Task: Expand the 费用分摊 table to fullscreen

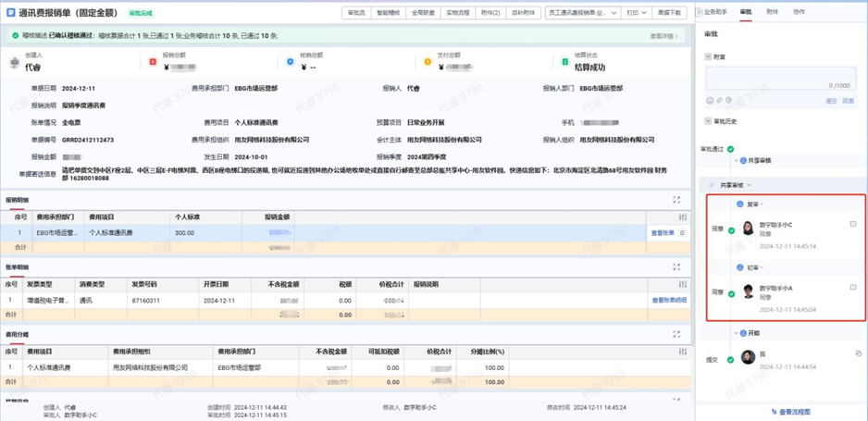Action: [676, 334]
